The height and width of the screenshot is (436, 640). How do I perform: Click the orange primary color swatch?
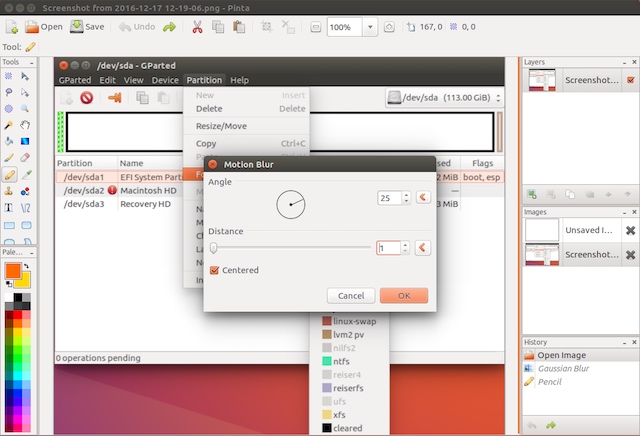click(13, 271)
